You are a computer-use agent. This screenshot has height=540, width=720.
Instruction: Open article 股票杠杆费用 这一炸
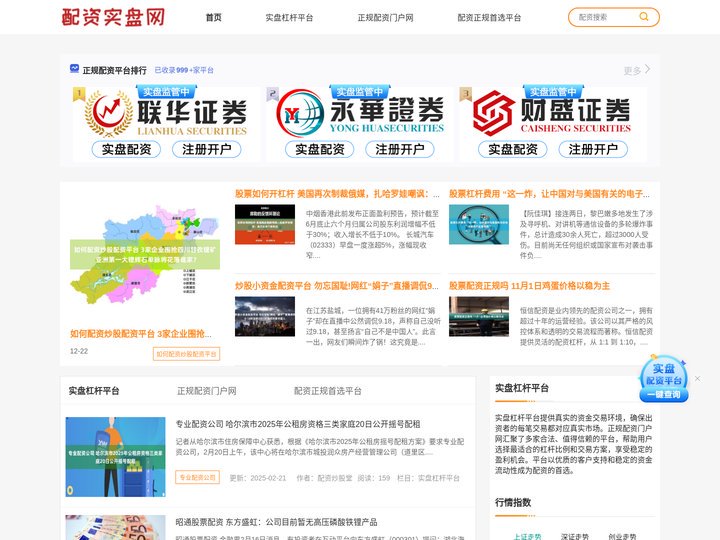(549, 194)
